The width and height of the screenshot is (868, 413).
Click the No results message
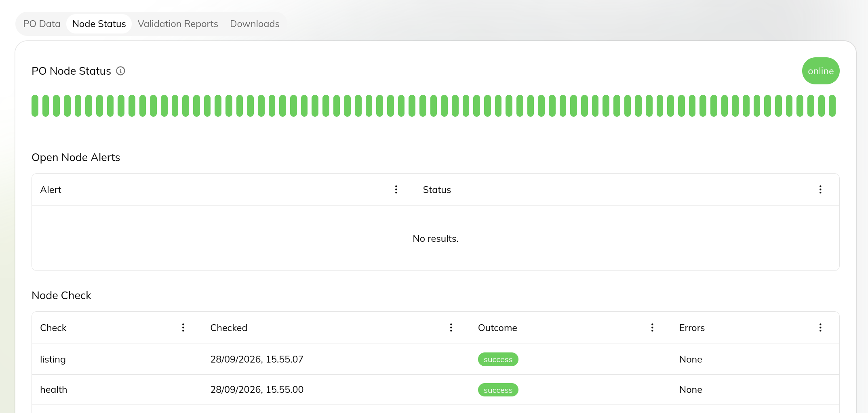tap(436, 239)
